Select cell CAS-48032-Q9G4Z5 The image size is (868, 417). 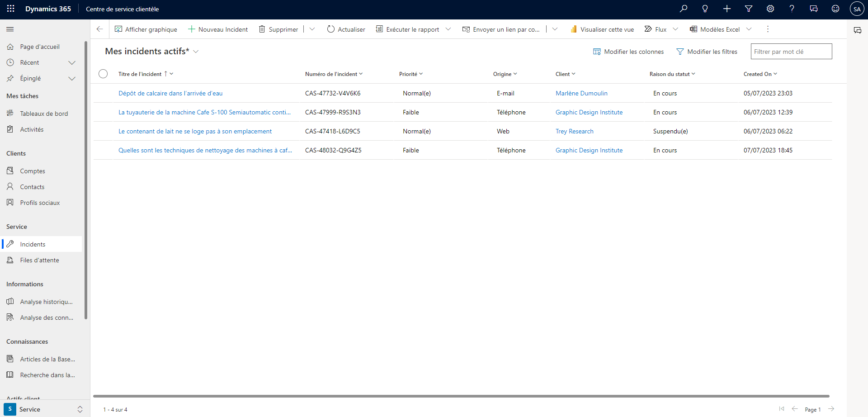333,150
